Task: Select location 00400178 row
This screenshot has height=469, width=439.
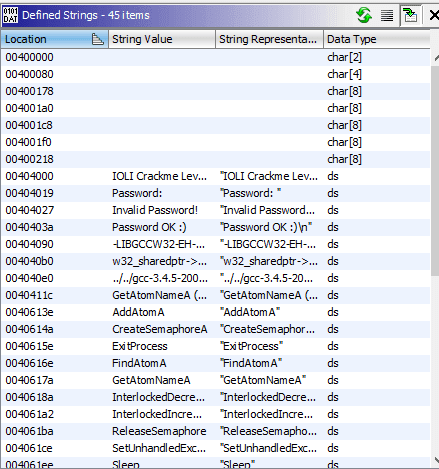Action: click(x=215, y=91)
